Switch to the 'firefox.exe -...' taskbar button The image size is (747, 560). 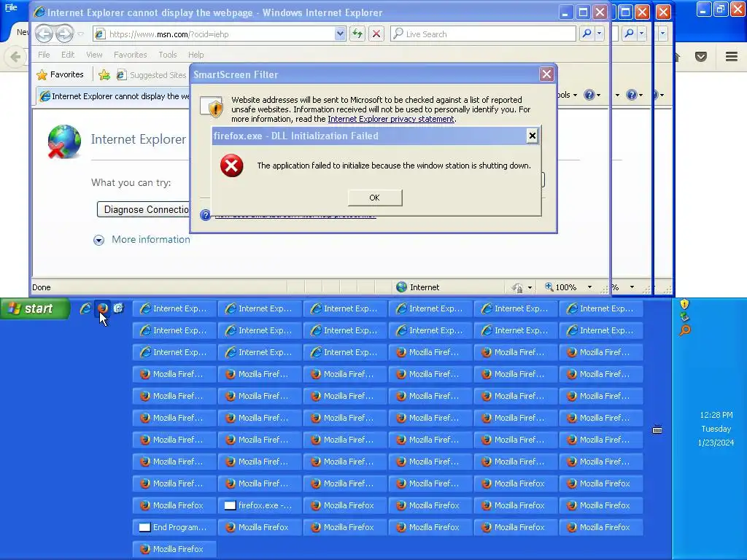(x=260, y=505)
